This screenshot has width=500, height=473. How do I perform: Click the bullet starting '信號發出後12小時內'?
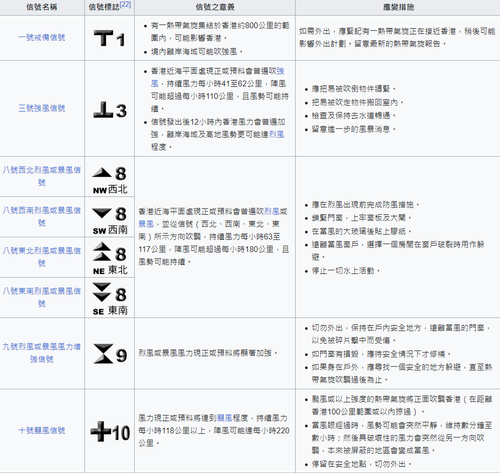coord(218,134)
